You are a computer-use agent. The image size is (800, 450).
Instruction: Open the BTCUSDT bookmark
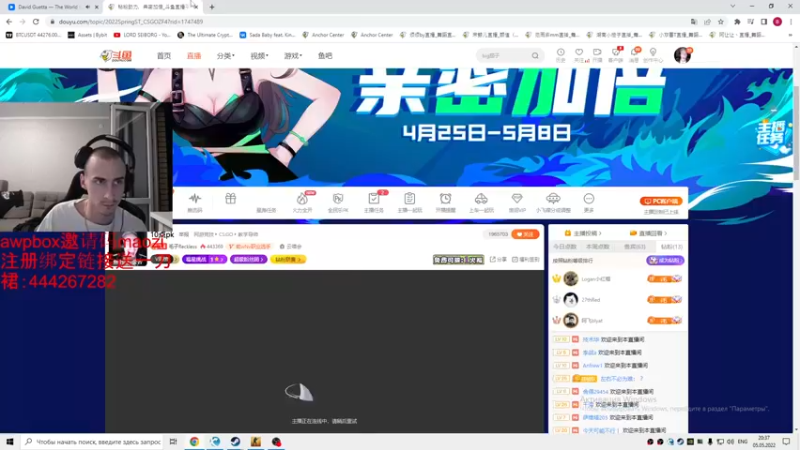[x=33, y=35]
